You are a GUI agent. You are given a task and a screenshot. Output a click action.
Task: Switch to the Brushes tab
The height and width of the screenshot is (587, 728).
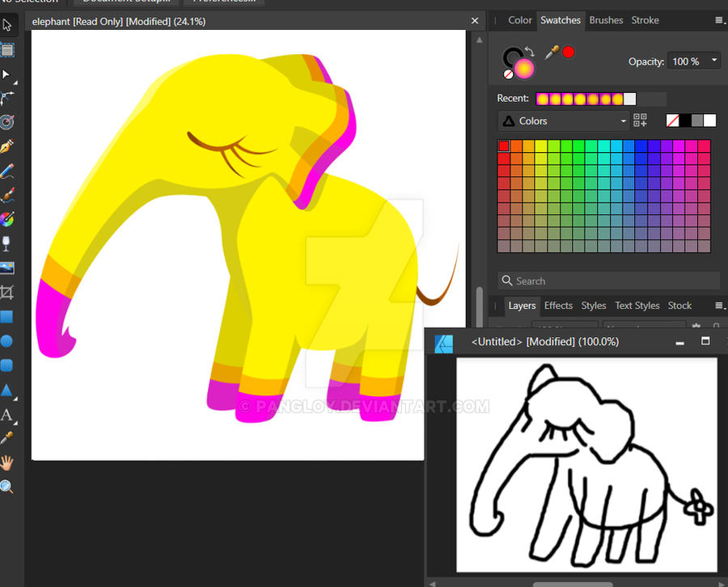click(606, 20)
